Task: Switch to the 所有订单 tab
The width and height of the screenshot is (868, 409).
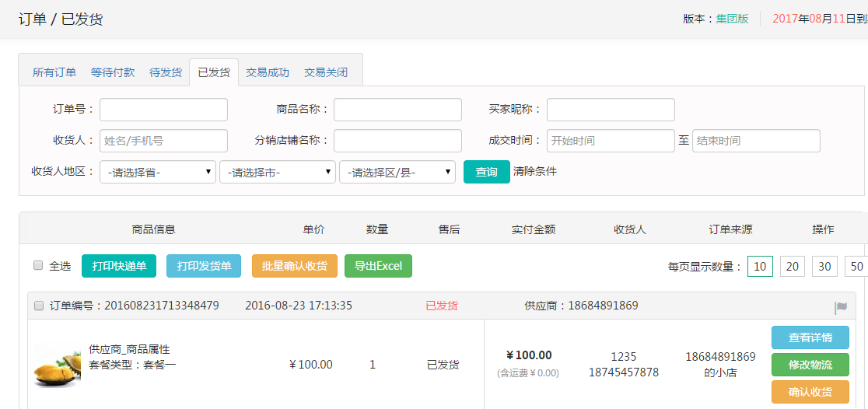Action: click(54, 72)
